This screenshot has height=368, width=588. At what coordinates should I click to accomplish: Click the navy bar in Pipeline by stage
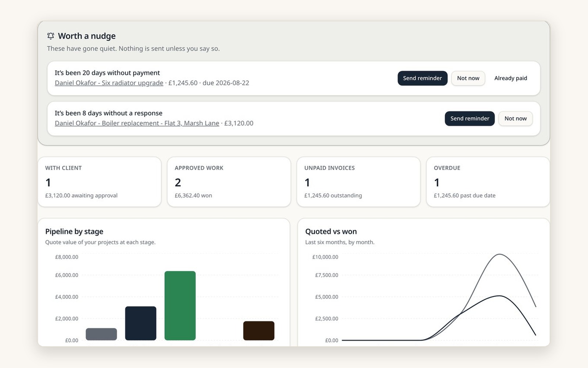(x=141, y=323)
